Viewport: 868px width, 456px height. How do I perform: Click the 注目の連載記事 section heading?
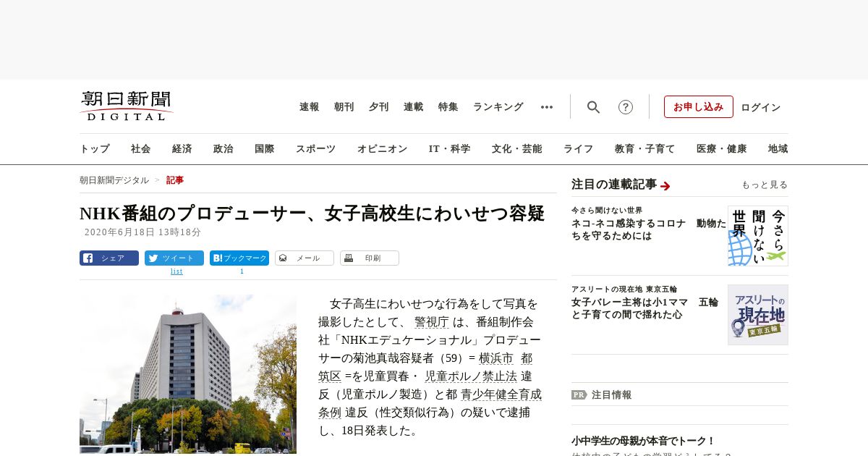(x=614, y=185)
